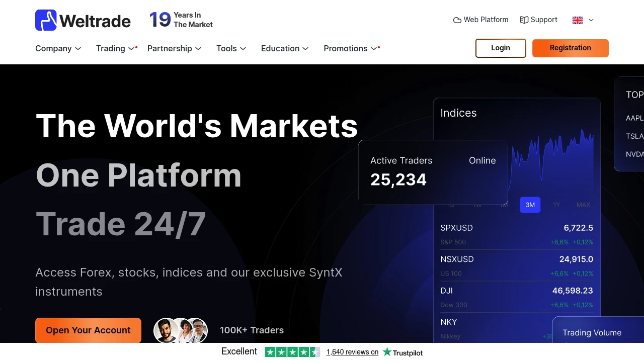Screen dimensions: 644x362
Task: Click the 6,722.5 SPXUSD price
Action: [x=579, y=228]
